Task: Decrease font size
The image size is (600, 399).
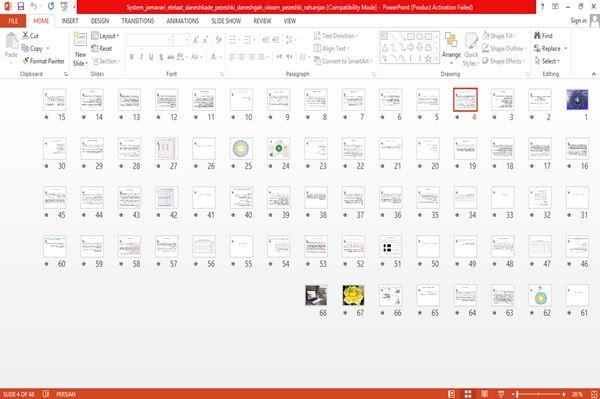Action: coord(206,40)
